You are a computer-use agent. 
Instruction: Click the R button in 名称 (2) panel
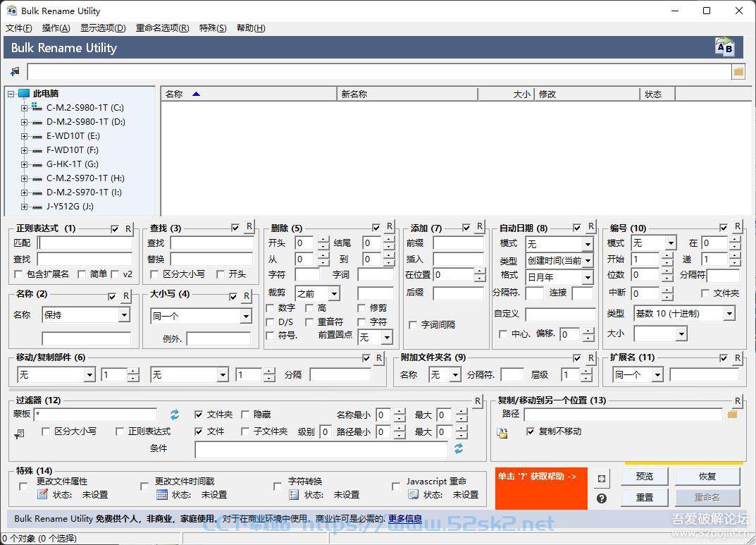(126, 295)
